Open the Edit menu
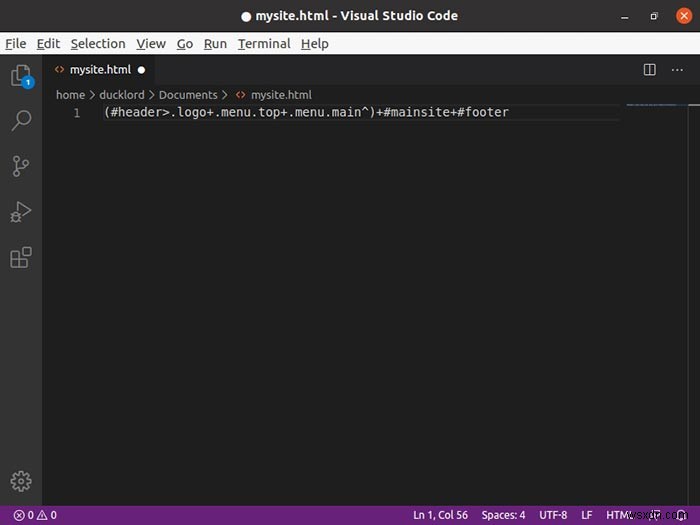 [48, 44]
